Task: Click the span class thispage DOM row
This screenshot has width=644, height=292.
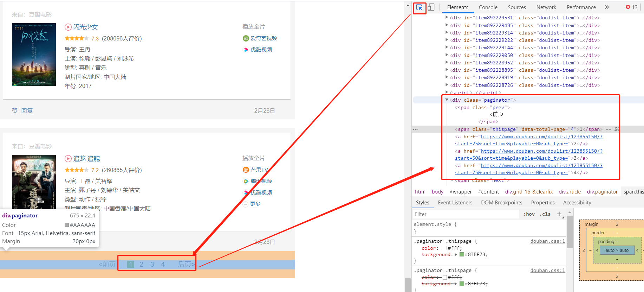Action: 528,129
